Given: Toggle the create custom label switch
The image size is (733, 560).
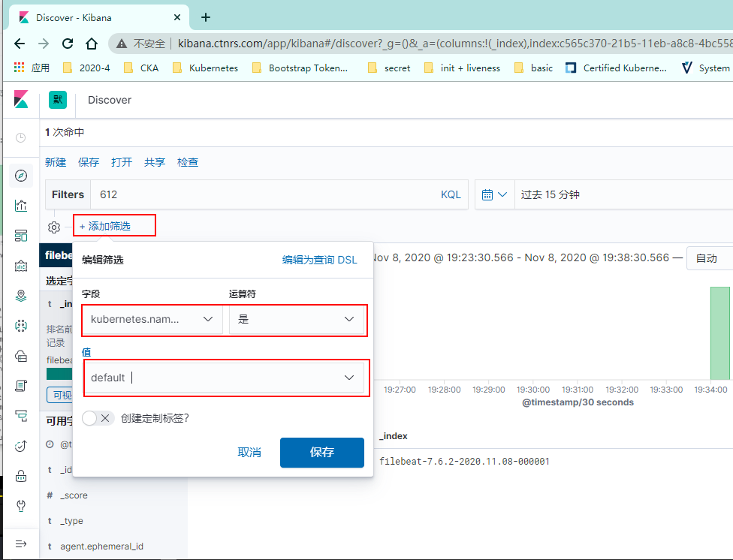Looking at the screenshot, I should pos(98,418).
